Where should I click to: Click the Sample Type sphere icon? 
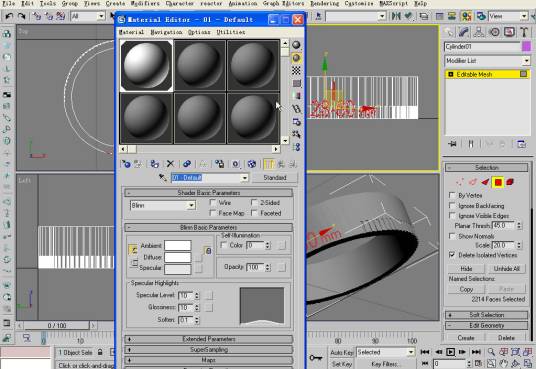(296, 45)
